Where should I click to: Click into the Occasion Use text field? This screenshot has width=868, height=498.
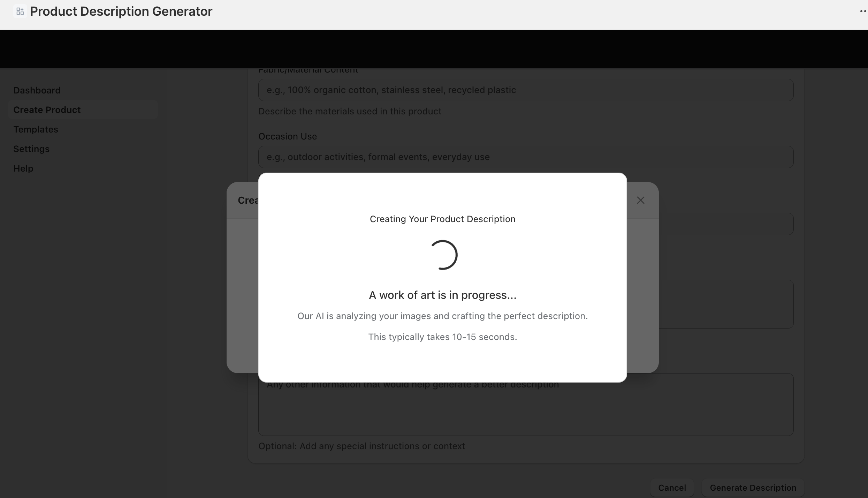[526, 157]
